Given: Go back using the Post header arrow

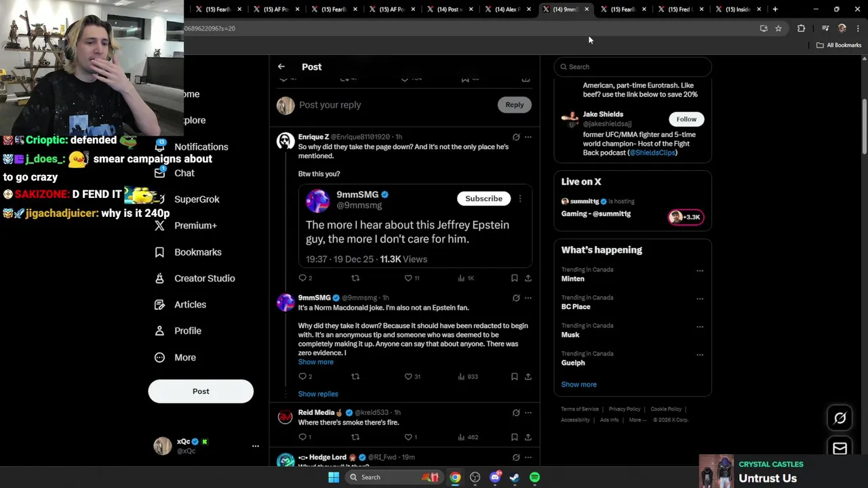Looking at the screenshot, I should pos(281,66).
